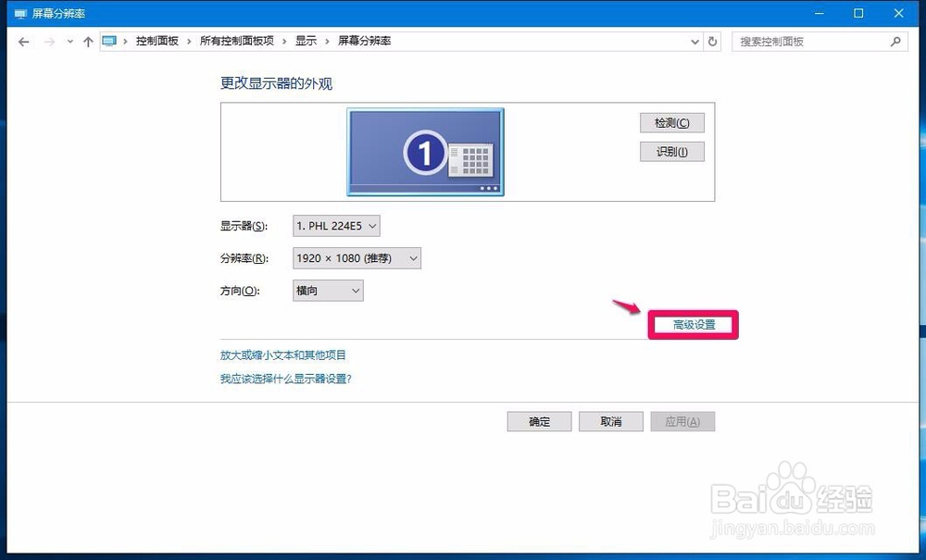Open the 方向 orientation dropdown
926x560 pixels.
tap(327, 290)
